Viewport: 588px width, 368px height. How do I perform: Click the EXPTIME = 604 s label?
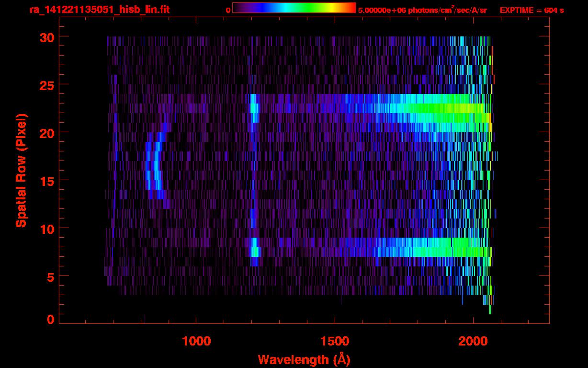(531, 10)
